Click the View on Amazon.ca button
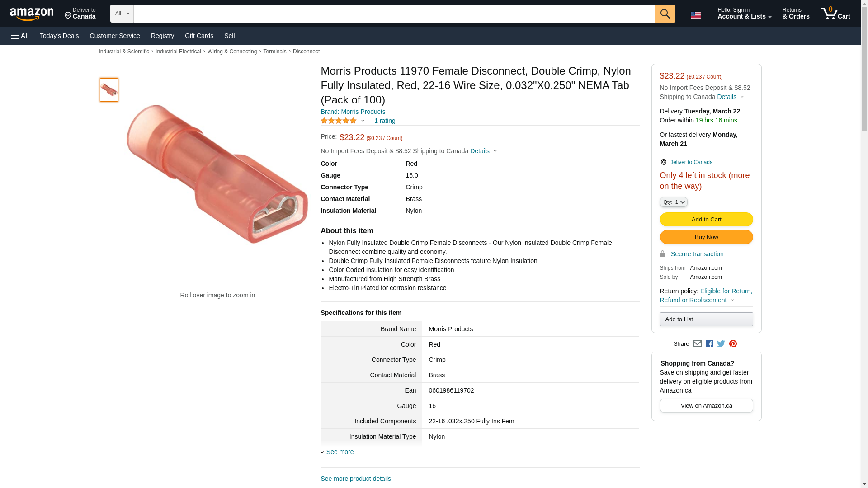Image resolution: width=868 pixels, height=488 pixels. [706, 405]
